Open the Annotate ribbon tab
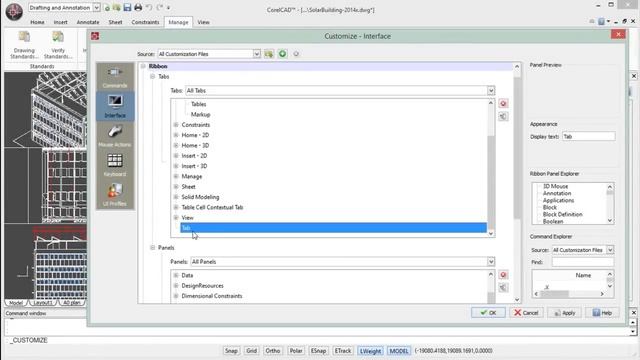Viewport: 640px width, 360px height. coord(88,22)
